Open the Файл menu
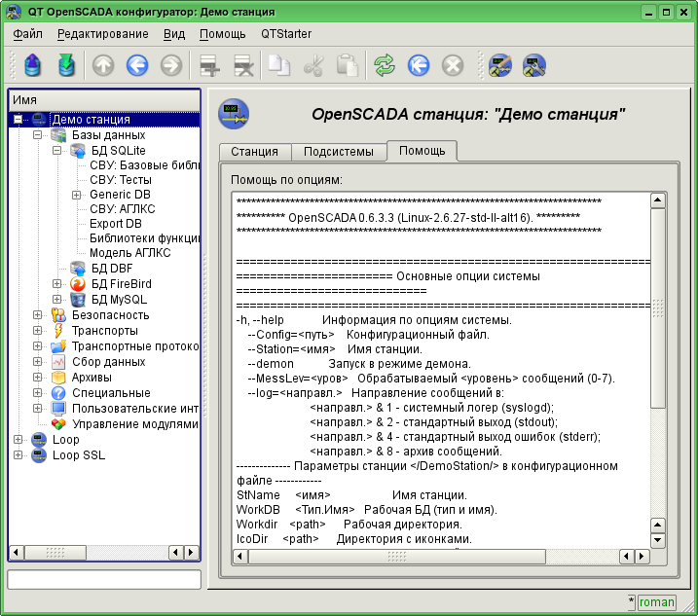 tap(27, 34)
